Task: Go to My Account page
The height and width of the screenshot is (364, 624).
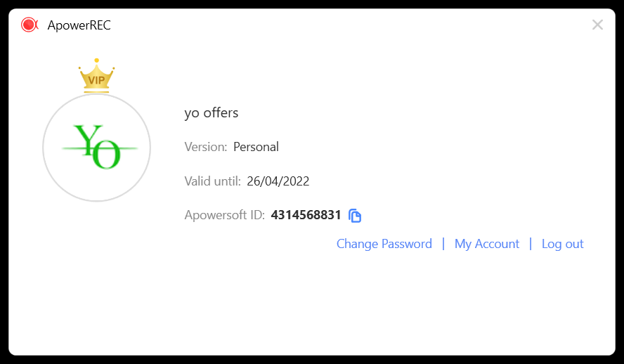Action: 487,244
